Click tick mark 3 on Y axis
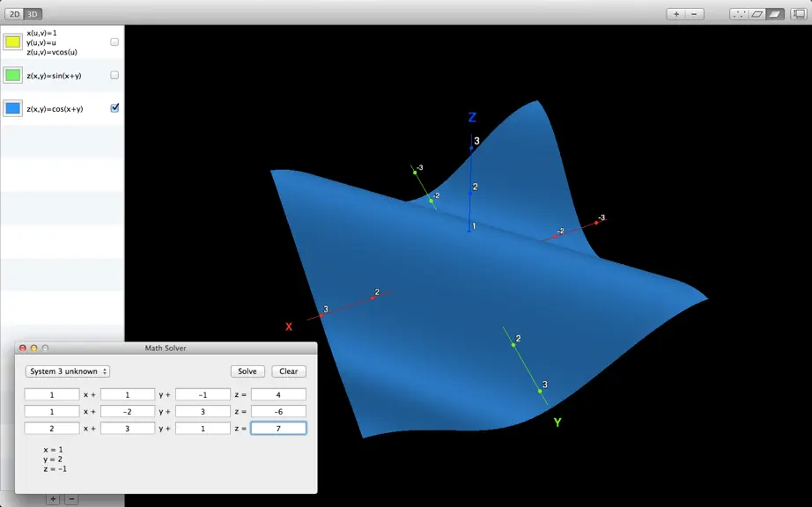Image resolution: width=812 pixels, height=507 pixels. pos(545,385)
